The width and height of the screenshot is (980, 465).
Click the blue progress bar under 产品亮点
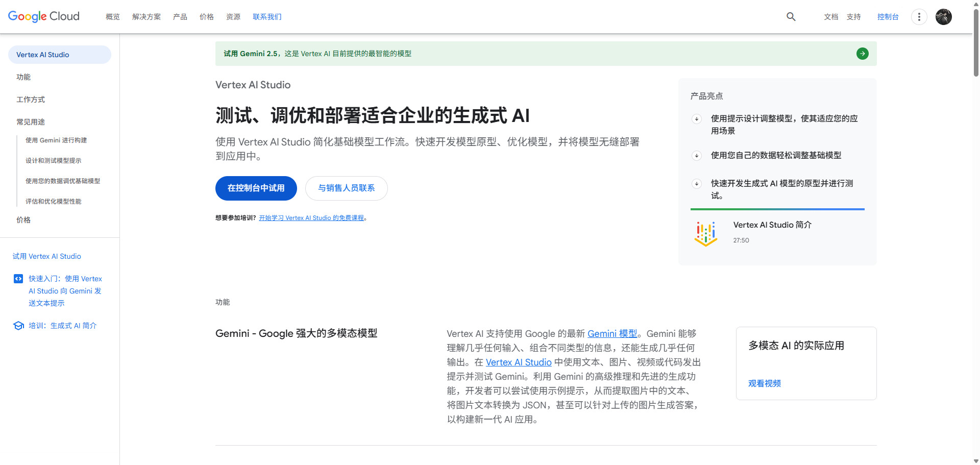tap(777, 209)
